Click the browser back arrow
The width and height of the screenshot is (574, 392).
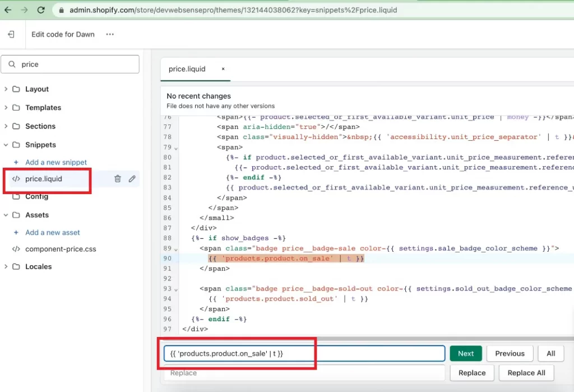coord(8,10)
